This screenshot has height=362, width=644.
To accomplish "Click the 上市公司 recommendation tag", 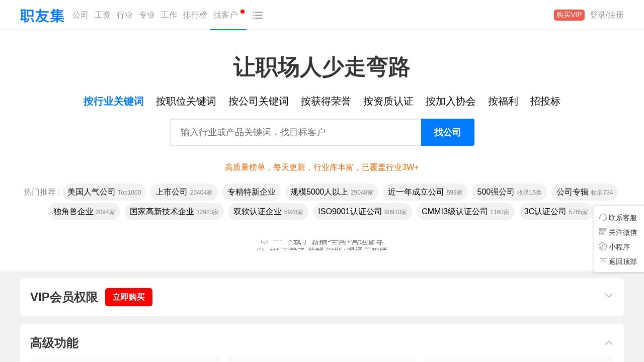I will (184, 192).
